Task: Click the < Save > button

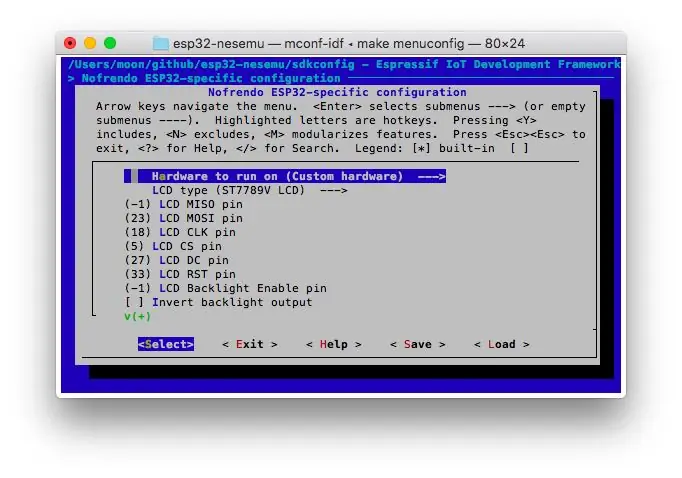Action: point(418,344)
